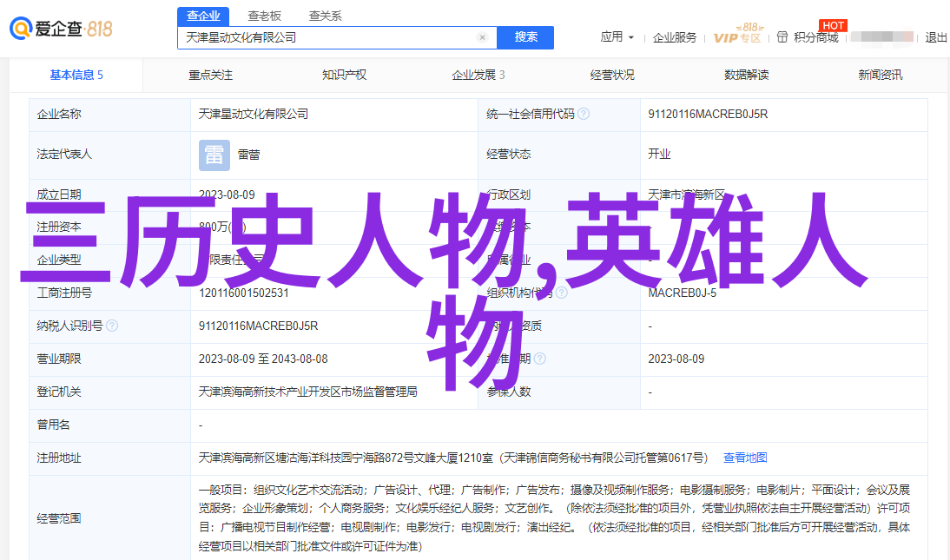Click company name cell 天津星动文化有限公司
The height and width of the screenshot is (560, 950).
point(254,114)
